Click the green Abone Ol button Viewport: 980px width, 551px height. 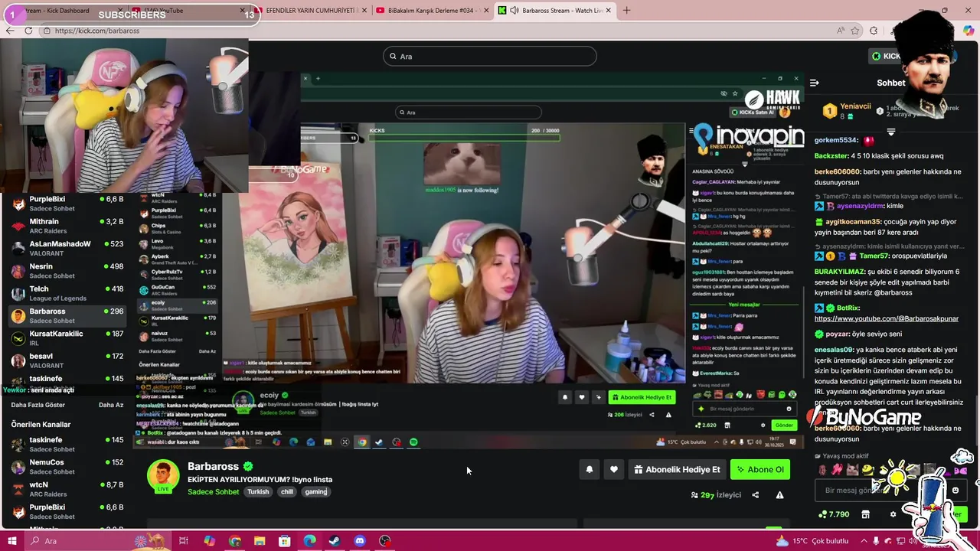click(759, 470)
